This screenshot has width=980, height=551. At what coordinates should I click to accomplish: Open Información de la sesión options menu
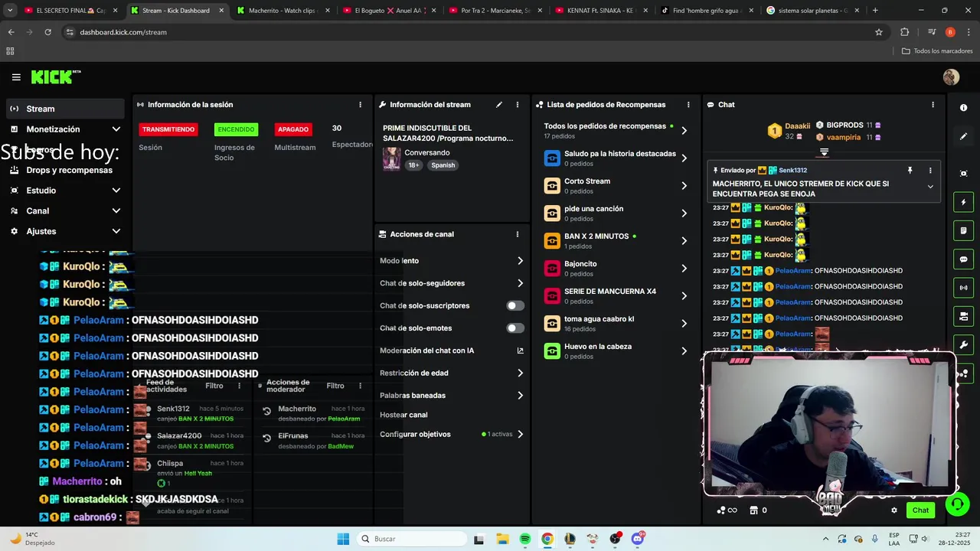[360, 105]
